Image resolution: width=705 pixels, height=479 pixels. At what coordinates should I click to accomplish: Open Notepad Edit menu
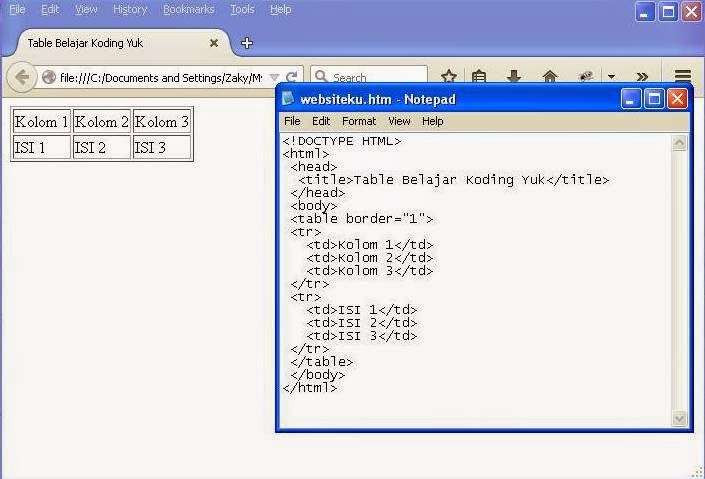[x=321, y=121]
